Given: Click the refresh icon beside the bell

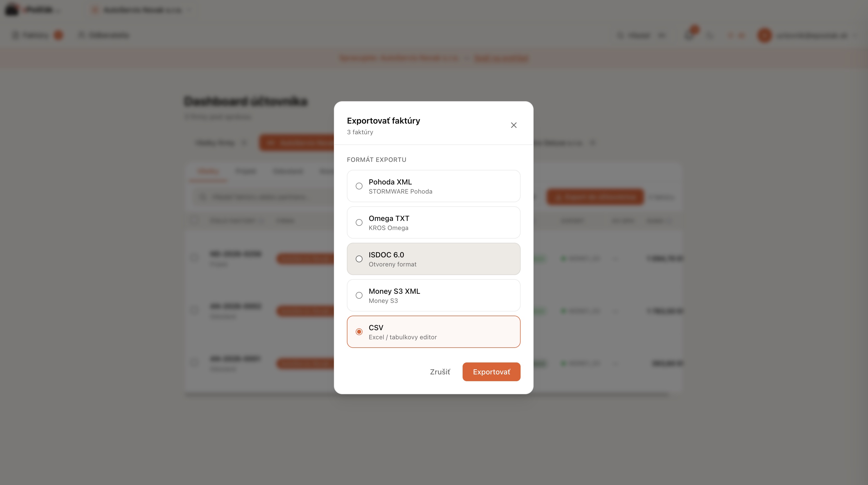Looking at the screenshot, I should 710,35.
